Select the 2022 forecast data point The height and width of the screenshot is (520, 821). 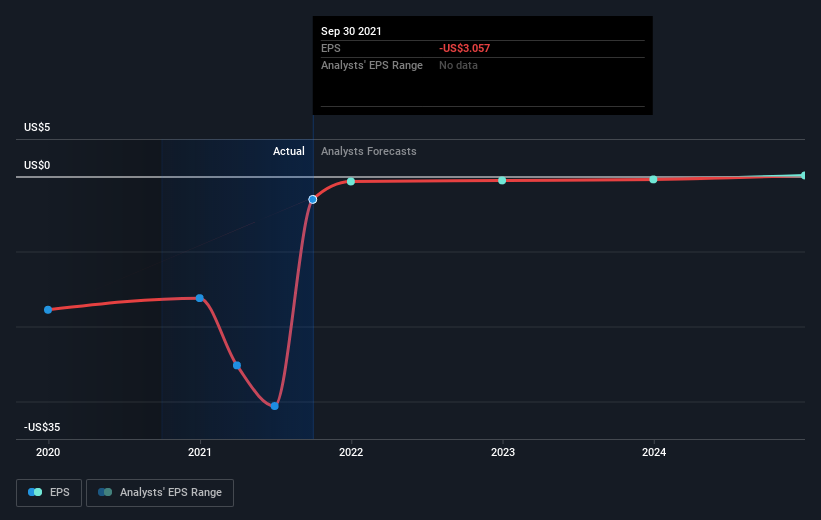click(x=351, y=181)
